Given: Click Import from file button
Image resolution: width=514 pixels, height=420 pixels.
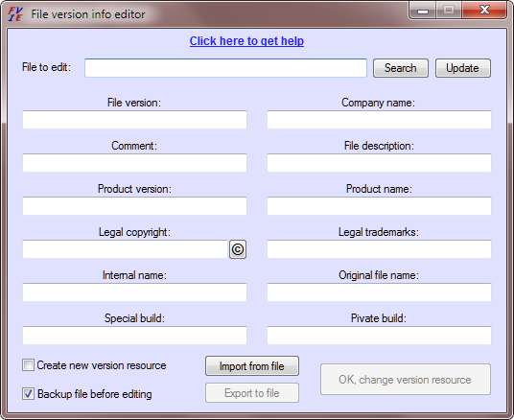Looking at the screenshot, I should (x=252, y=366).
